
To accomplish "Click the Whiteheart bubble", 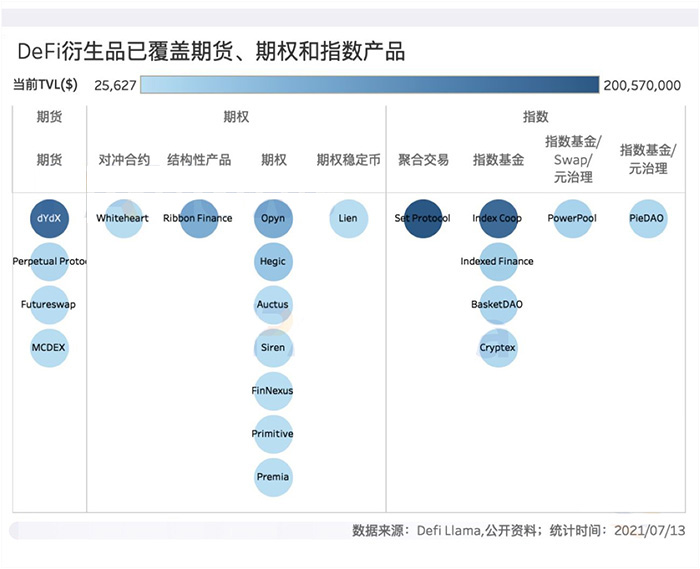I will 124,218.
